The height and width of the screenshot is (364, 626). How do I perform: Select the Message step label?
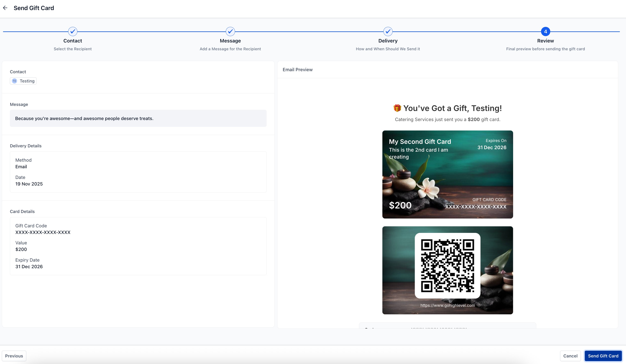[x=230, y=41]
